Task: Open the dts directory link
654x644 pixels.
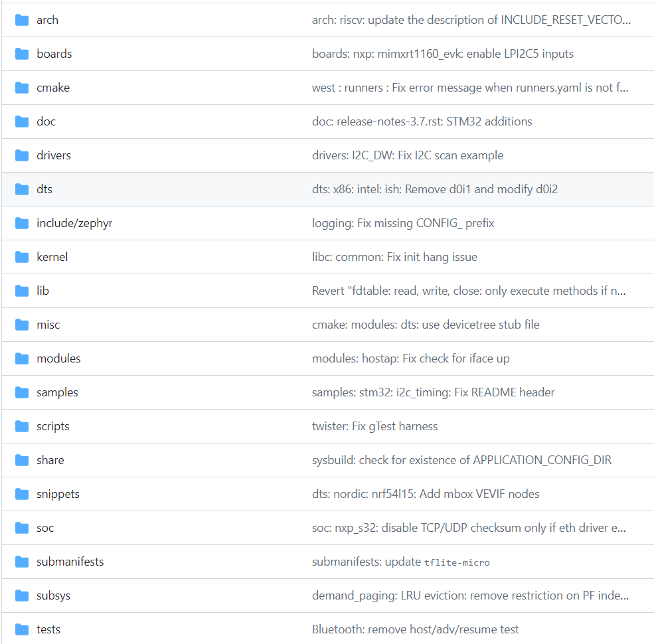Action: (44, 189)
